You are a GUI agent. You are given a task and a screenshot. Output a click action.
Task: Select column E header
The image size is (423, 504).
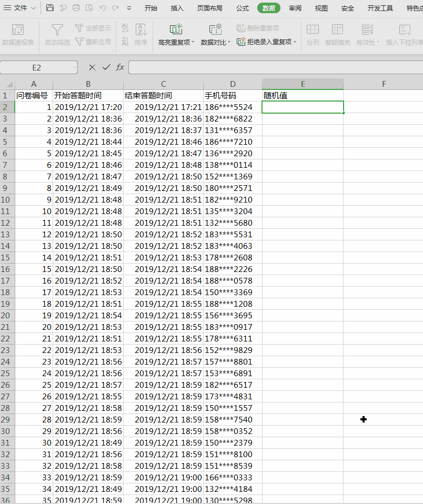(x=303, y=84)
